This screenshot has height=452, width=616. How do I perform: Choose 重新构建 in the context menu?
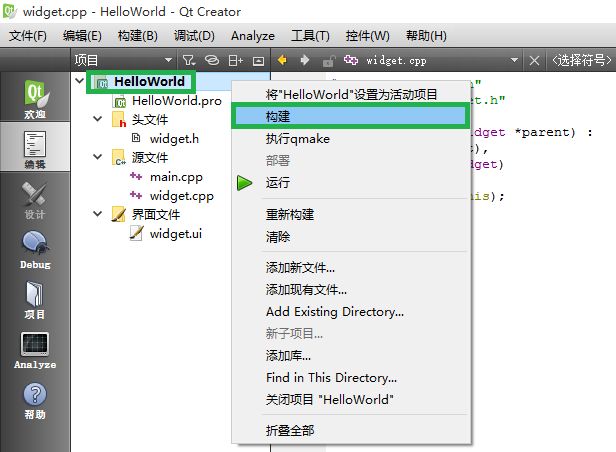351,215
